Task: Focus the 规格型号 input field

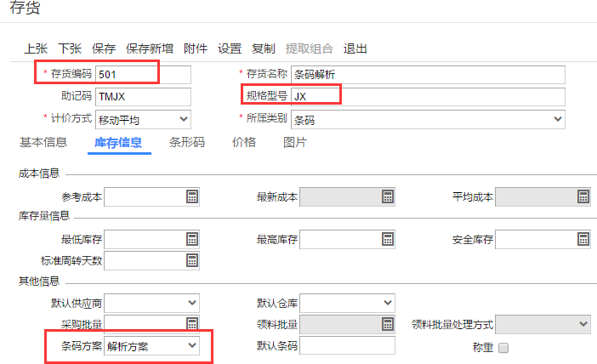Action: pos(428,97)
